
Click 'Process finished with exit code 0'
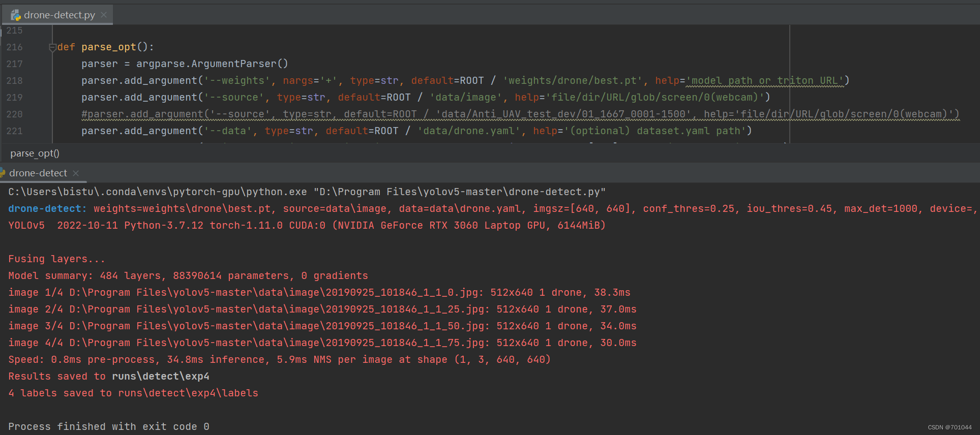point(108,427)
